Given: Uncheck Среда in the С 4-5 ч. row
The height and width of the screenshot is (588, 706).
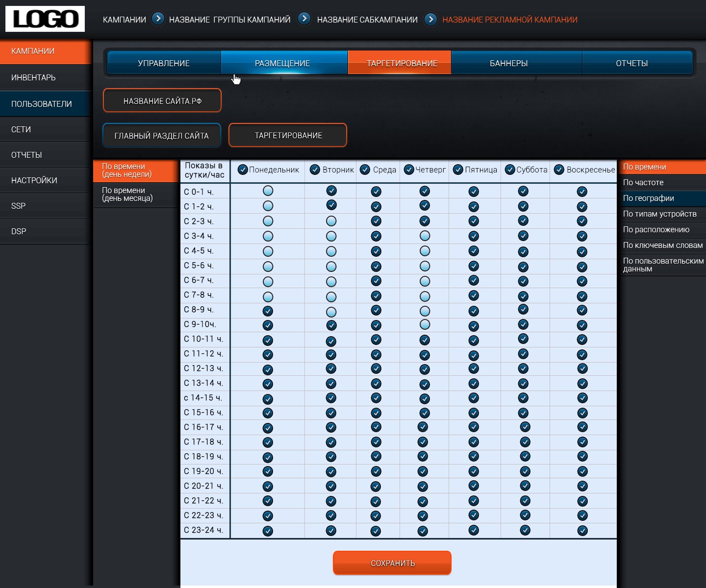Looking at the screenshot, I should [376, 251].
